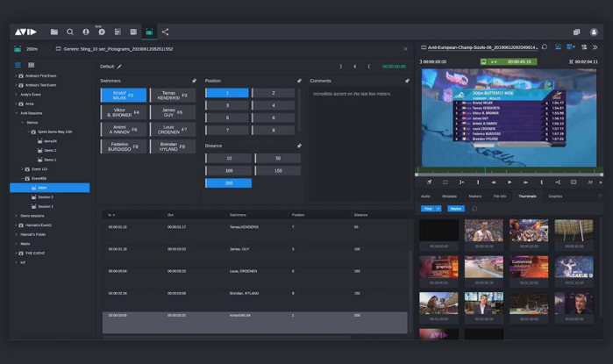The height and width of the screenshot is (364, 613).
Task: Expand the Demo sessions tree folder
Action: point(15,215)
